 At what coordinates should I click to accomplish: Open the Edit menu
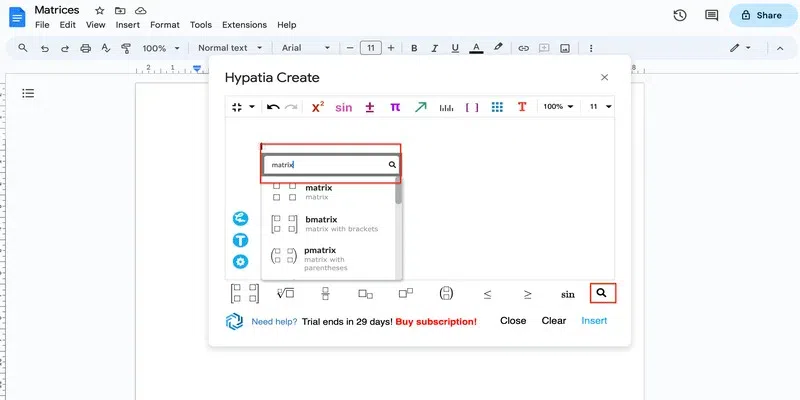67,25
